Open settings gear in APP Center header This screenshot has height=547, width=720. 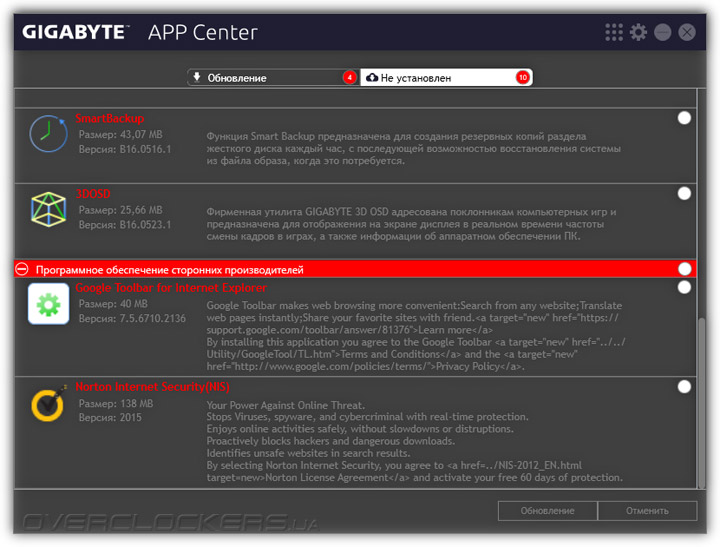pyautogui.click(x=638, y=32)
